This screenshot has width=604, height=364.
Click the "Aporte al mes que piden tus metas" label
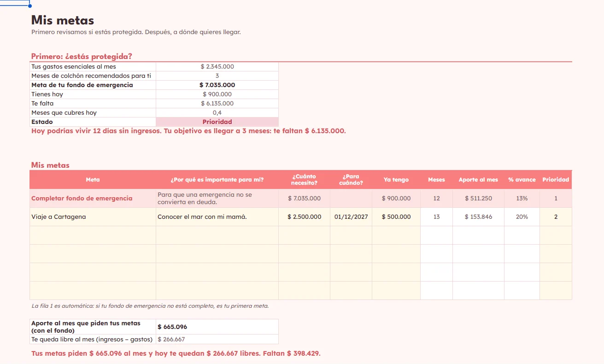pos(93,327)
